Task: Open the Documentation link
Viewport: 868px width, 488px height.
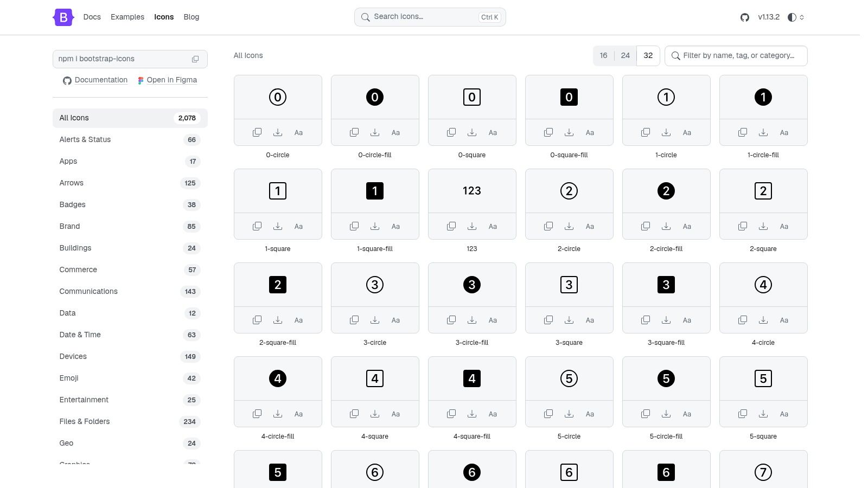Action: (x=95, y=80)
